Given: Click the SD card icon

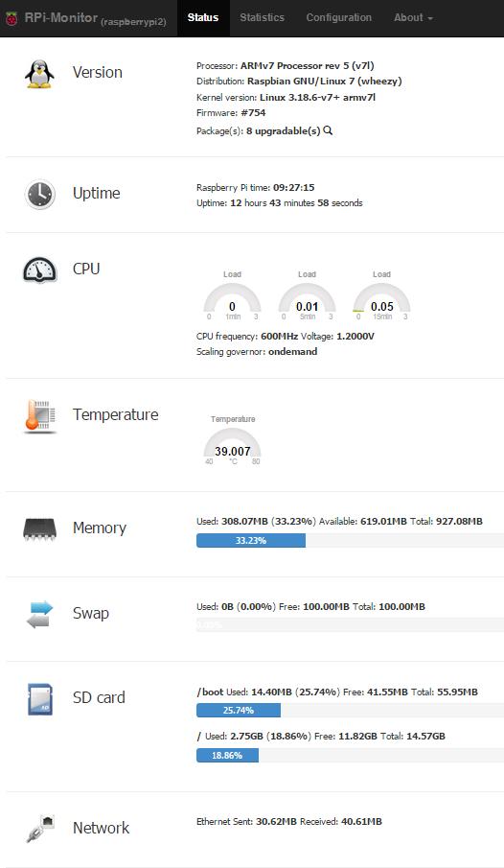Looking at the screenshot, I should click(x=40, y=699).
